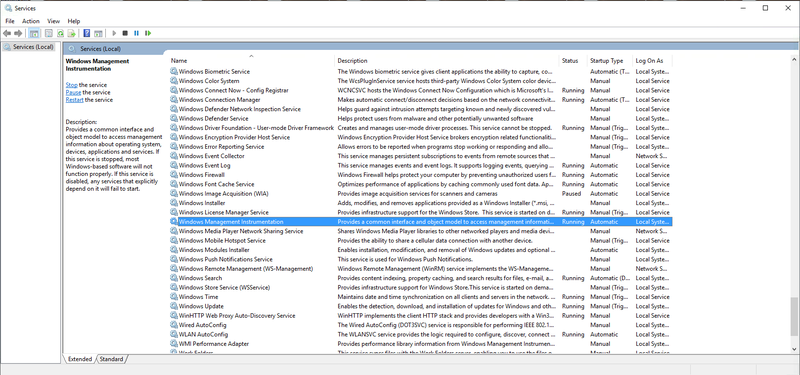Screen dimensions: 800x375
Task: Click the Restart Service toolbar icon
Action: 148,33
